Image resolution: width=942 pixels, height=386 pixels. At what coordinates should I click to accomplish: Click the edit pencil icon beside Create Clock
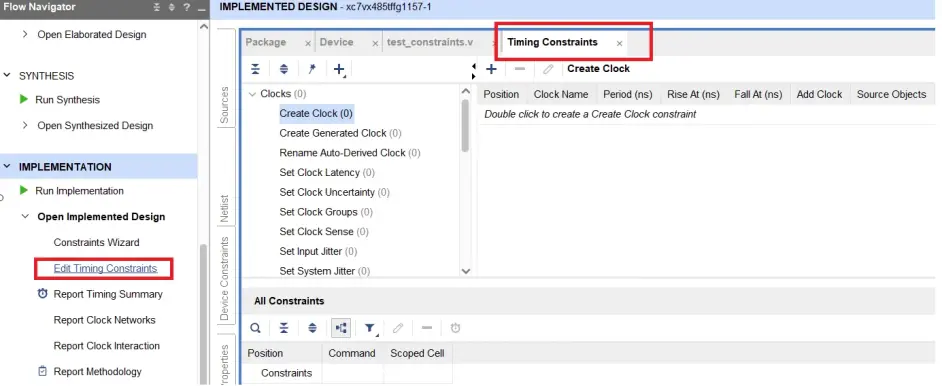click(x=548, y=69)
